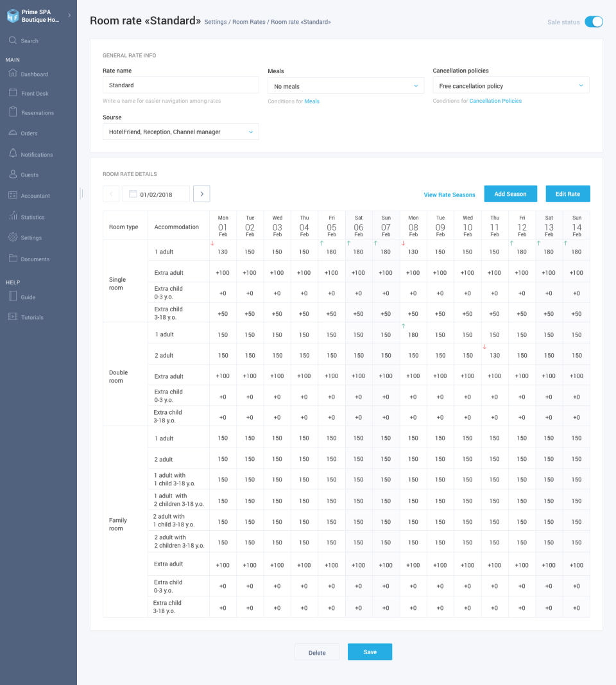Click the Add Season button
The height and width of the screenshot is (685, 616).
click(x=510, y=194)
